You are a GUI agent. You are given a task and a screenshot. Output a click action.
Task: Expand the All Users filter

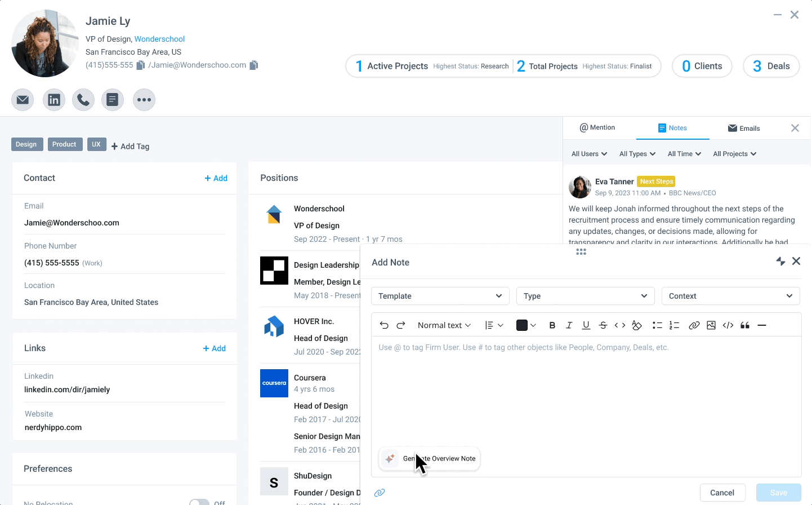point(589,154)
